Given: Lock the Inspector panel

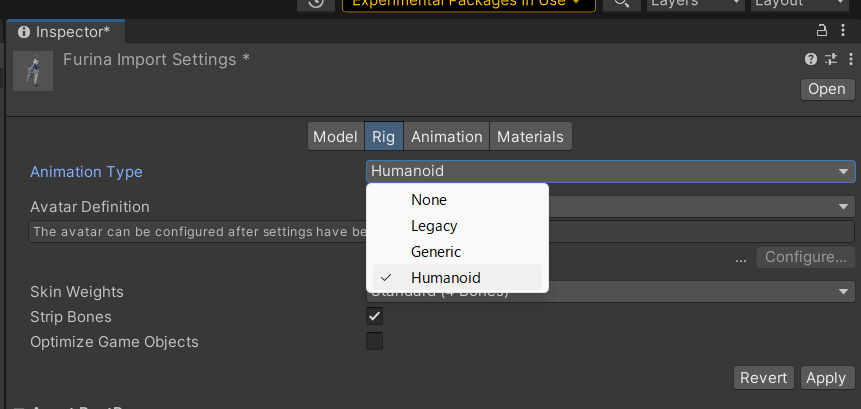Looking at the screenshot, I should click(x=821, y=31).
